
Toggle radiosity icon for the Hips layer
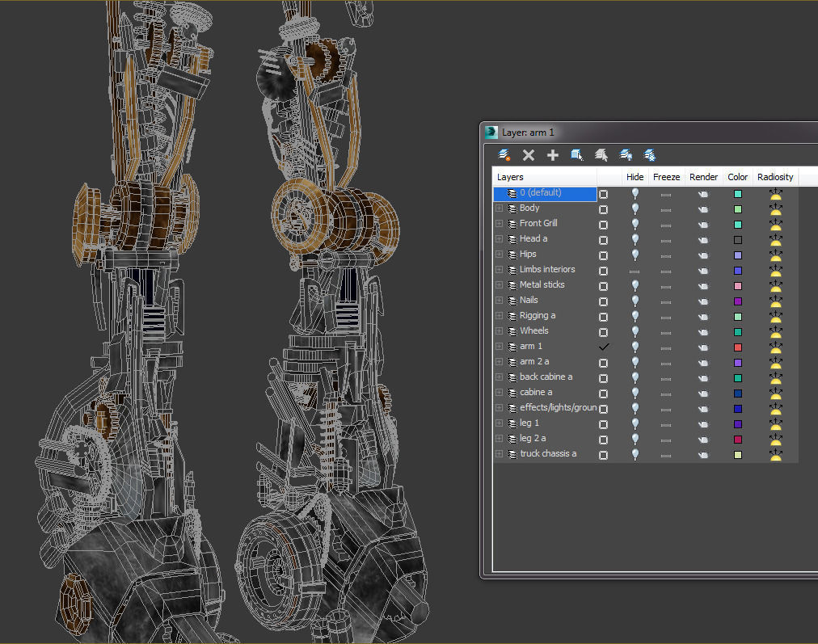tap(776, 255)
